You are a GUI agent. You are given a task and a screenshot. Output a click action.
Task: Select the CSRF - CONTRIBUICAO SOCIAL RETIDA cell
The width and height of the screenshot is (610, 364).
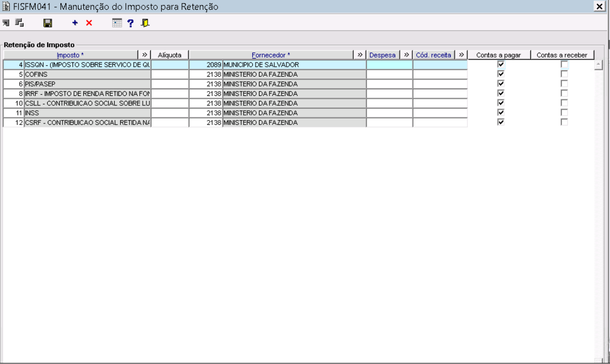[88, 122]
